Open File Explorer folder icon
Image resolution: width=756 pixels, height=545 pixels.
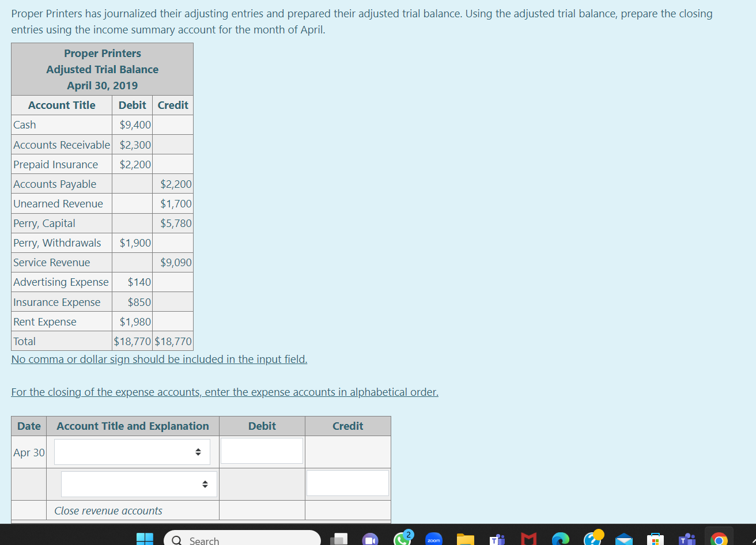click(x=465, y=540)
